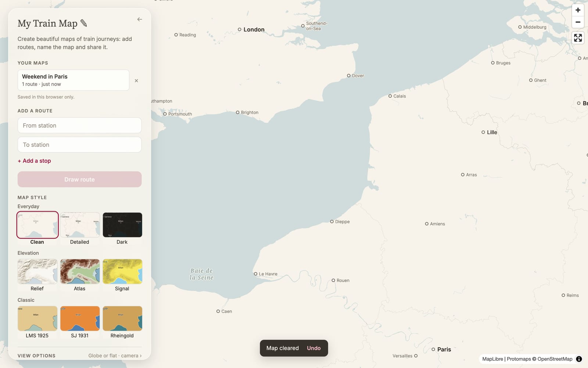Delete the Weekend in Paris map
588x368 pixels.
136,81
